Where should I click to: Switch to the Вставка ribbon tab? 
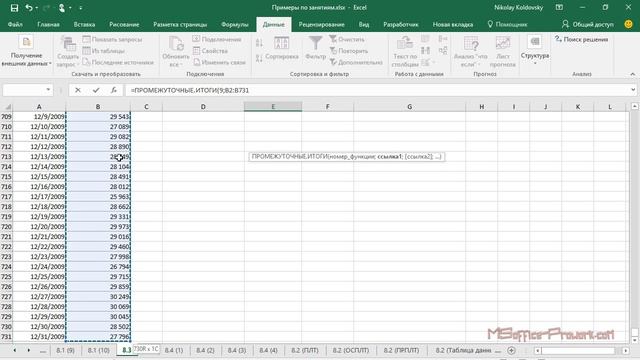pos(84,24)
